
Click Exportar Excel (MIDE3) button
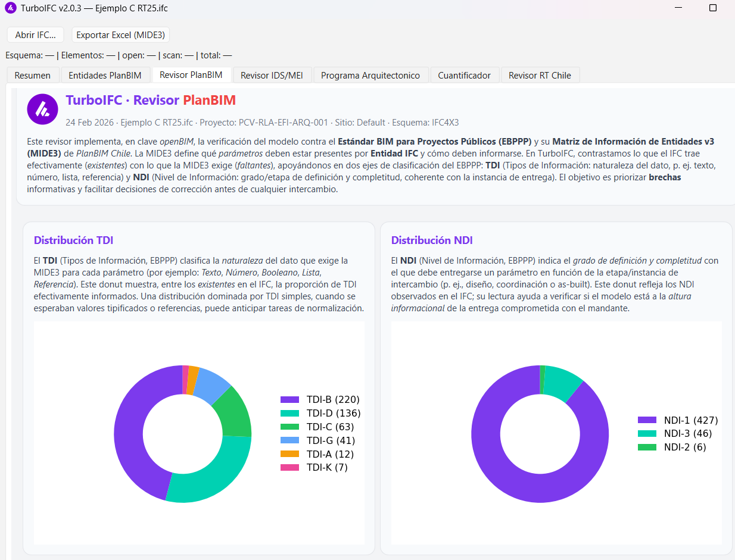click(x=121, y=35)
